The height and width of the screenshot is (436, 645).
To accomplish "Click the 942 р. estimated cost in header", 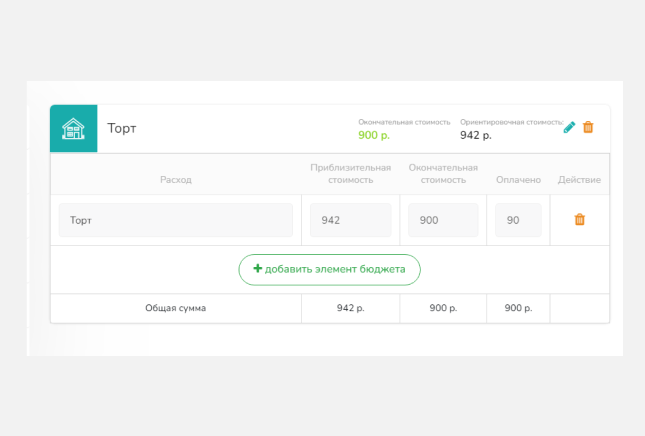I will pos(476,135).
